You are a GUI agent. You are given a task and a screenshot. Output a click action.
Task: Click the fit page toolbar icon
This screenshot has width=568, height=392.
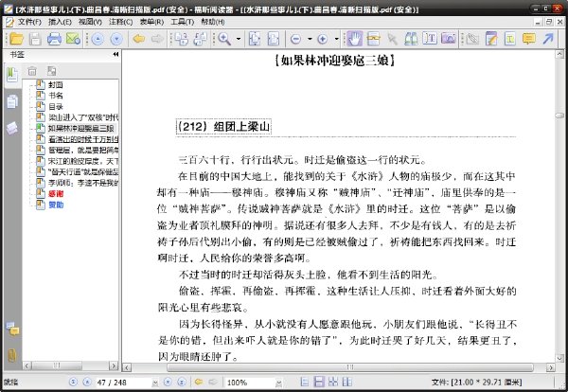[x=255, y=39]
